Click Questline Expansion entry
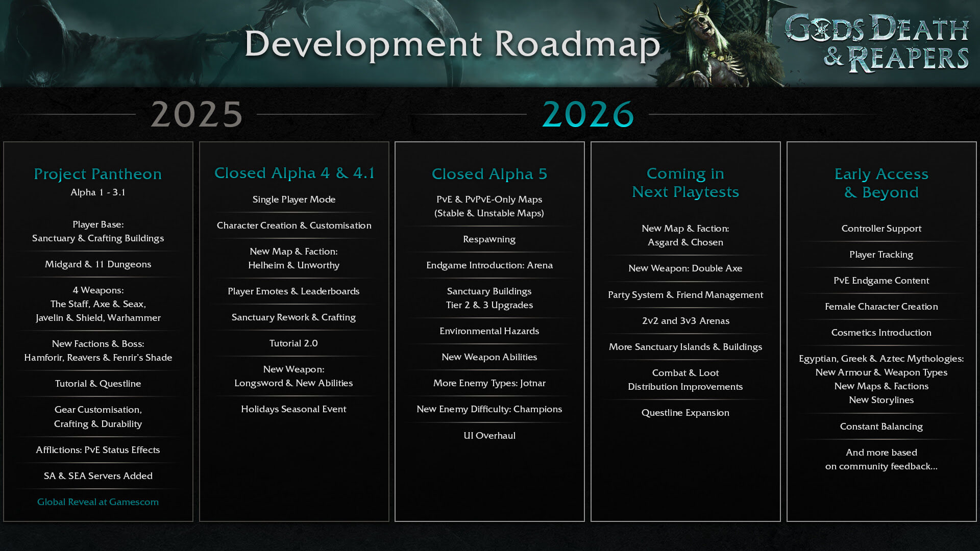The image size is (980, 551). coord(685,413)
